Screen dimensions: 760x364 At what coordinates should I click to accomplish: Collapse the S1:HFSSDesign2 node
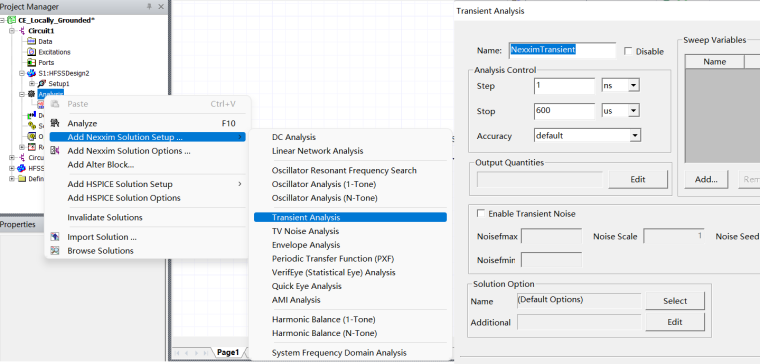point(22,73)
